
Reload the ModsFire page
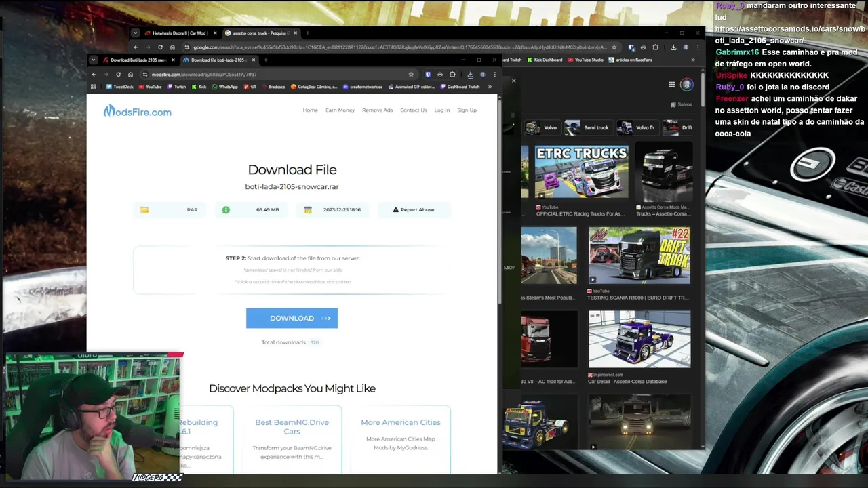click(118, 74)
